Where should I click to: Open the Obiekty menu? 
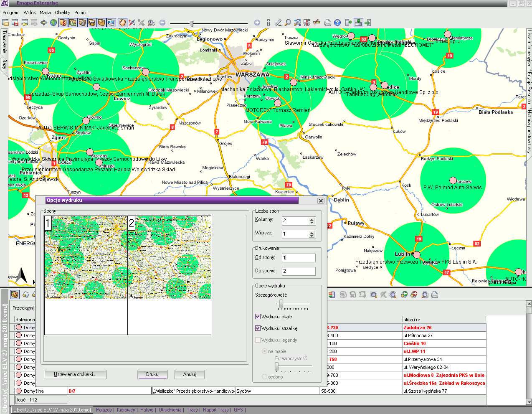(x=63, y=13)
